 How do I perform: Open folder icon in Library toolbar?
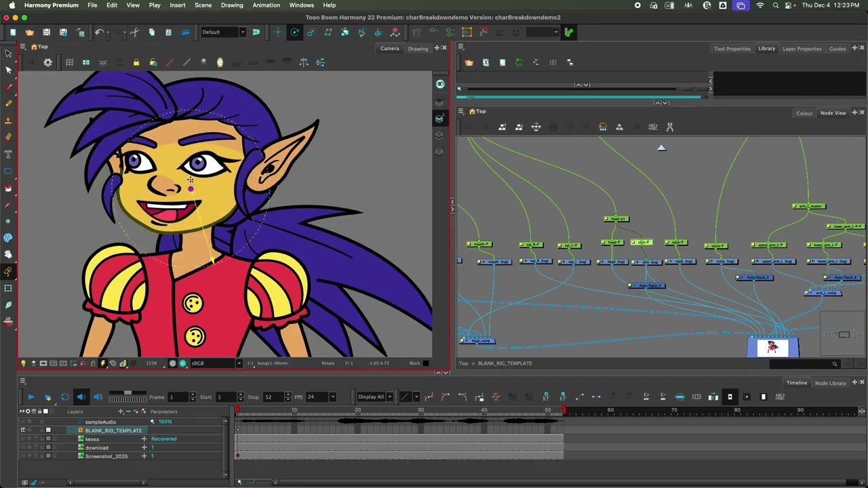(469, 62)
